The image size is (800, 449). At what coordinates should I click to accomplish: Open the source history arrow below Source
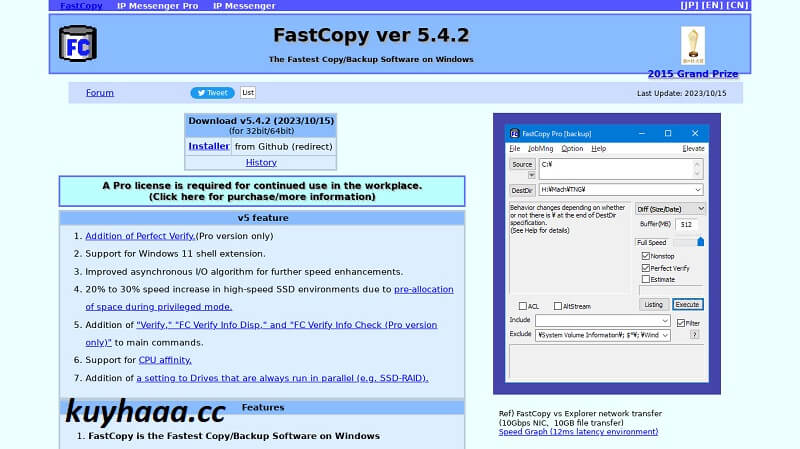pyautogui.click(x=531, y=175)
